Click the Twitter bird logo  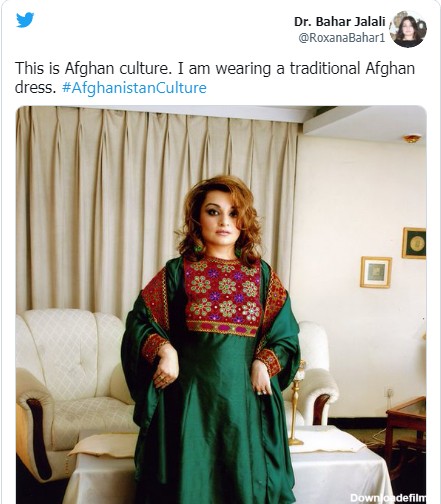click(25, 20)
